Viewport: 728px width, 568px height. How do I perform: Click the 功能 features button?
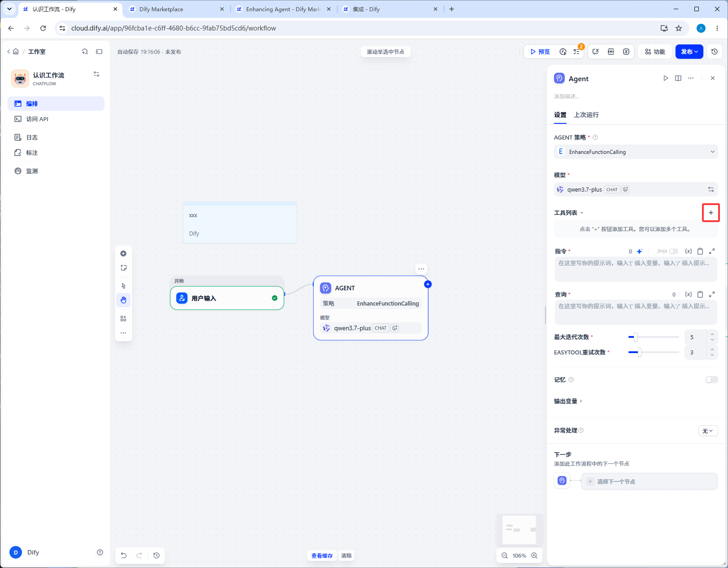point(655,52)
